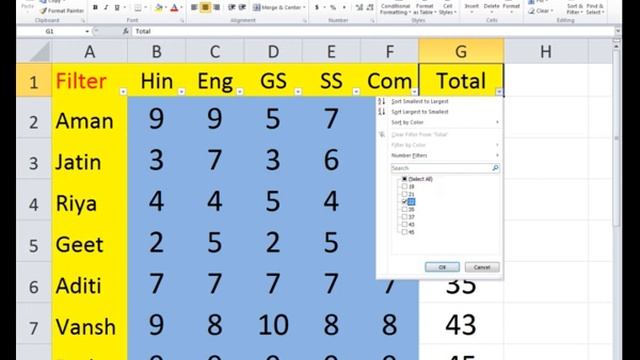The height and width of the screenshot is (360, 640).
Task: Toggle bold formatting in the Font group
Action: pyautogui.click(x=95, y=7)
